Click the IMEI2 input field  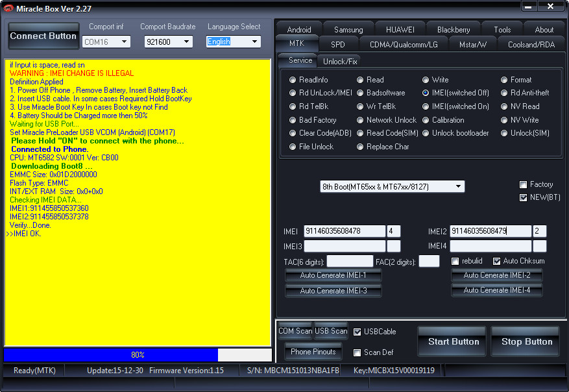pyautogui.click(x=490, y=231)
